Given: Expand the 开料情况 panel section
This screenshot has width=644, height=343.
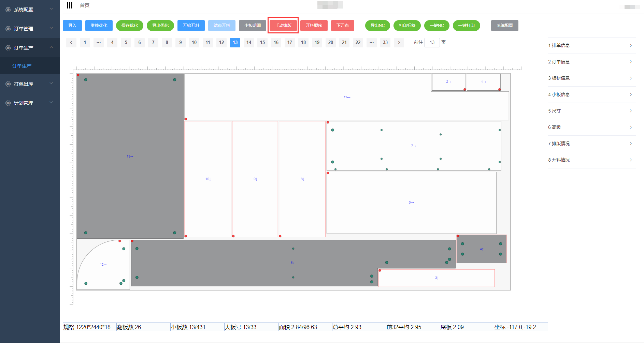Looking at the screenshot, I should coord(591,160).
